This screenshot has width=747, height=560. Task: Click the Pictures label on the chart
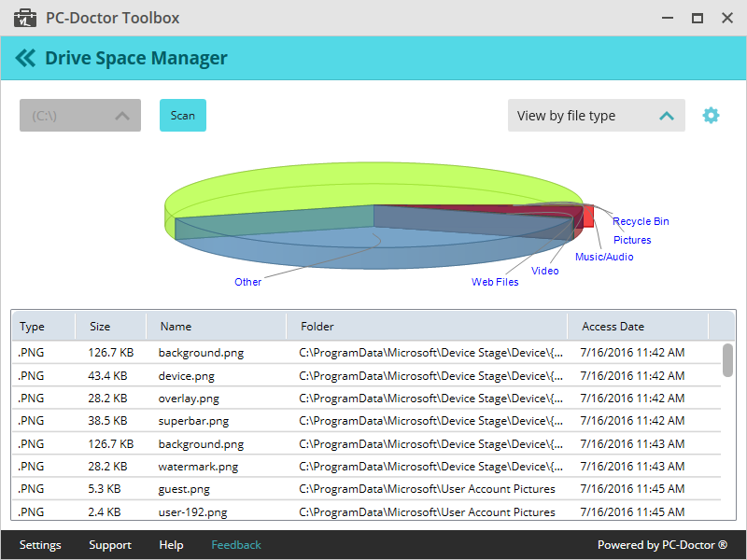[x=632, y=240]
